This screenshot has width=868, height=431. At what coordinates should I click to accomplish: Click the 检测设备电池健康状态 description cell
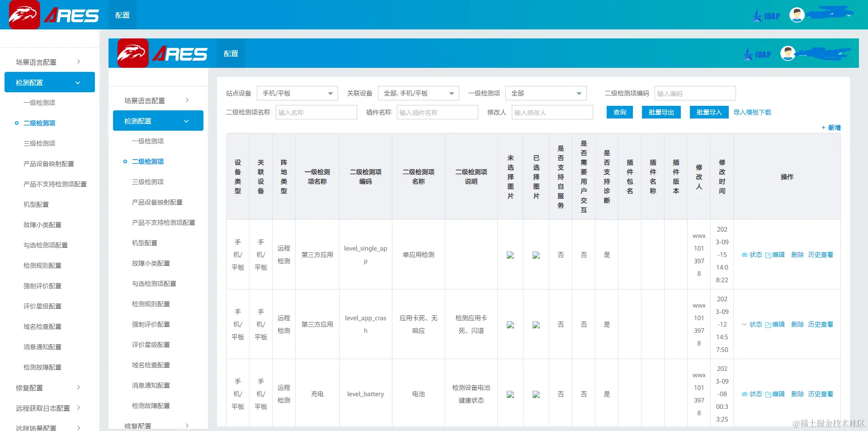(x=471, y=394)
